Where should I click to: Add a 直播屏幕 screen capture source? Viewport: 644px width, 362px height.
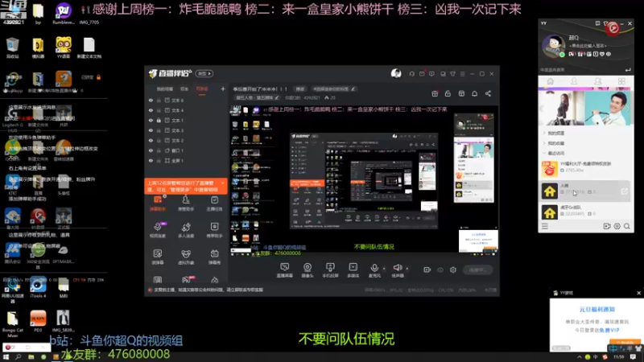pos(285,270)
